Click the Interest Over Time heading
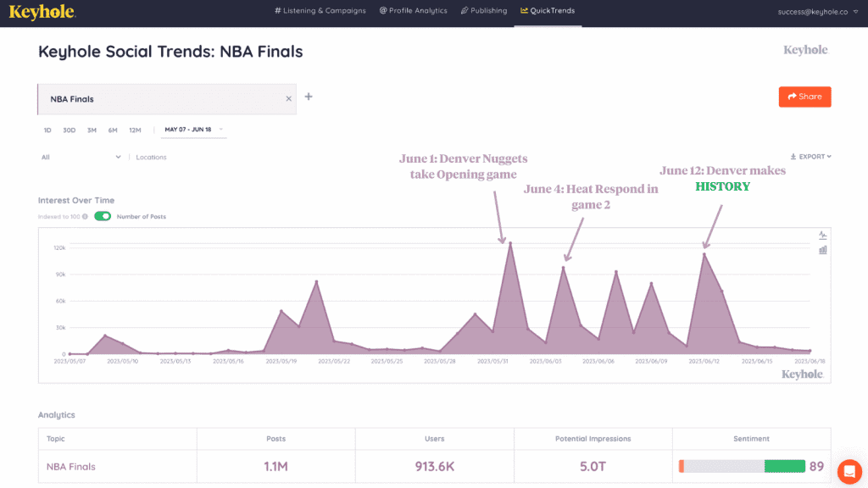Viewport: 868px width, 488px height. (76, 200)
